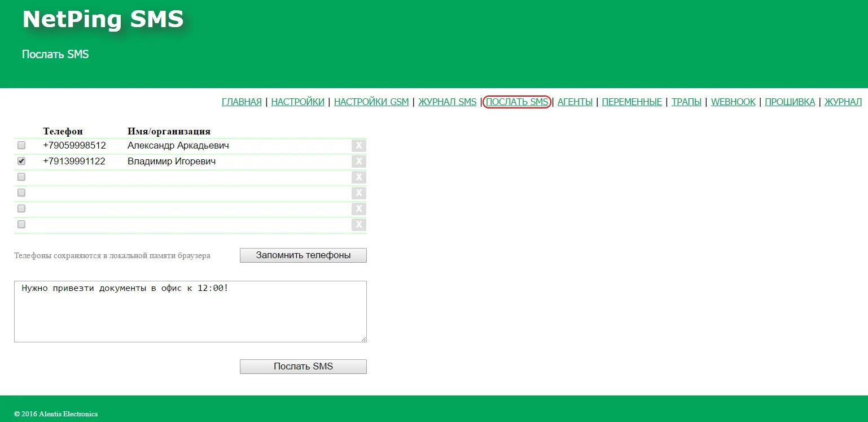Open the ЖУРНАЛ link at the far right

[843, 102]
